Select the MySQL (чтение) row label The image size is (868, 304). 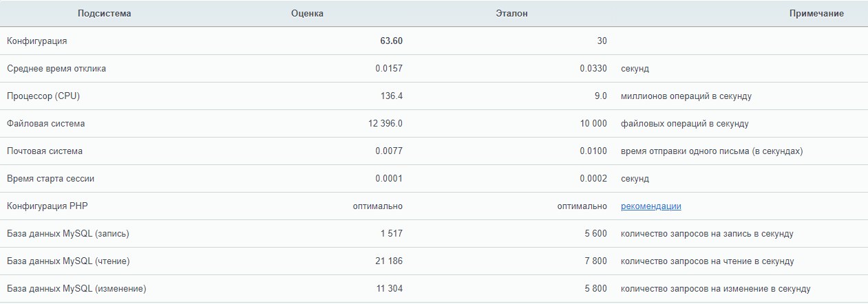coord(68,261)
